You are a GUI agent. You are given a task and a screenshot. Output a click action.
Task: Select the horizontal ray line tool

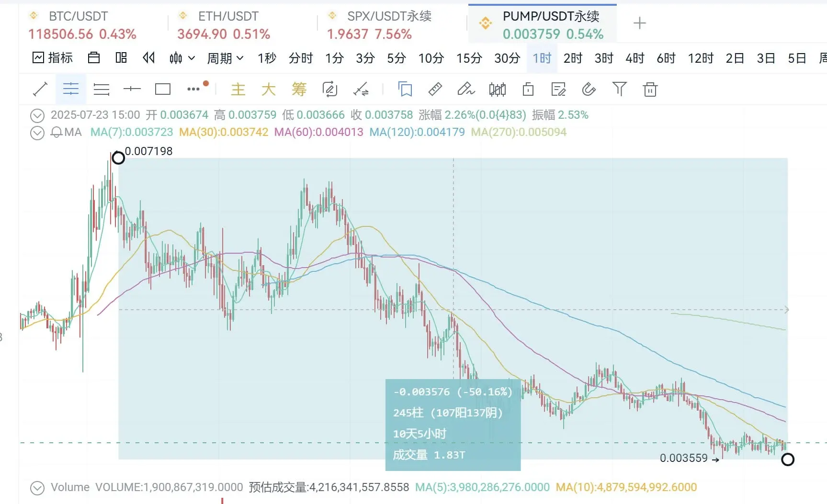point(132,89)
